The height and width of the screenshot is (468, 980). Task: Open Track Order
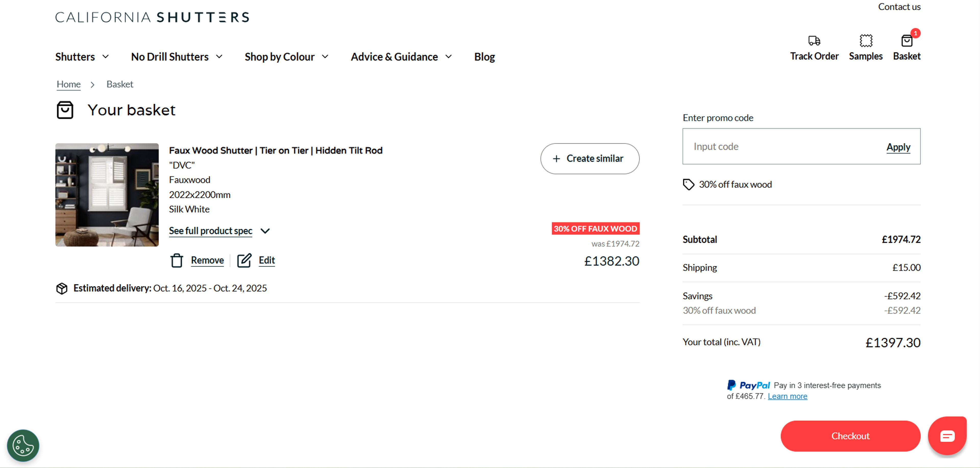pyautogui.click(x=814, y=47)
